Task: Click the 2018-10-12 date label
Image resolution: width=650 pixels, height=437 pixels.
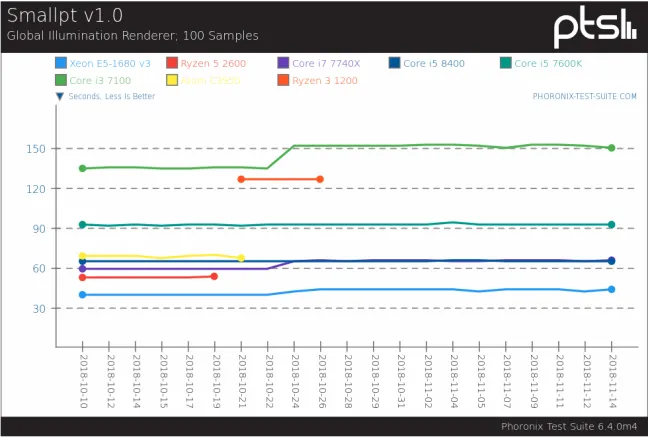Action: 110,381
